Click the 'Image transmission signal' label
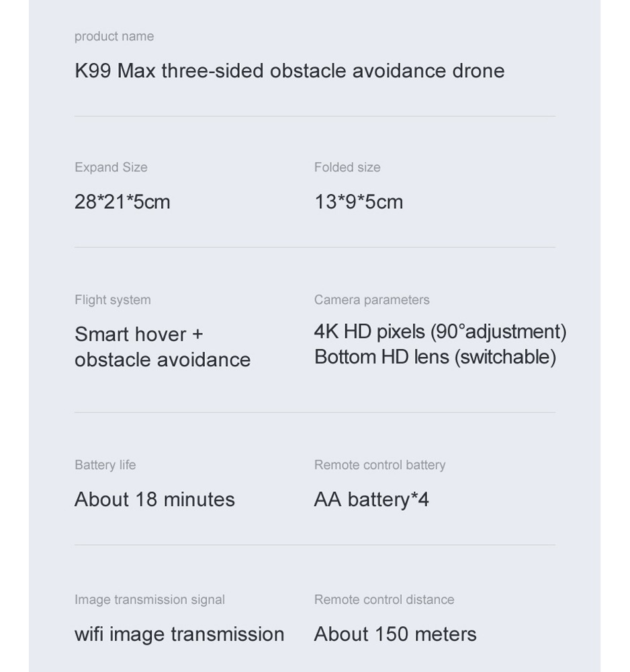This screenshot has height=672, width=630. (150, 599)
